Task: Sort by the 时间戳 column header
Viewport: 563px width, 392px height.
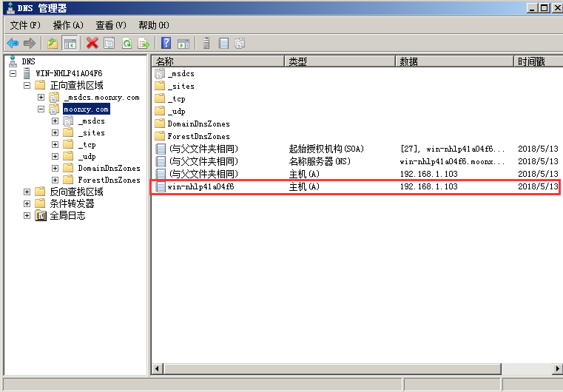Action: point(539,61)
